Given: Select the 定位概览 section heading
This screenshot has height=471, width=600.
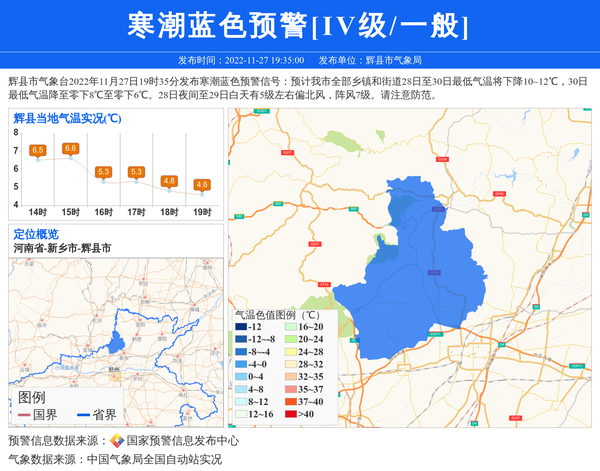Looking at the screenshot, I should coord(36,234).
